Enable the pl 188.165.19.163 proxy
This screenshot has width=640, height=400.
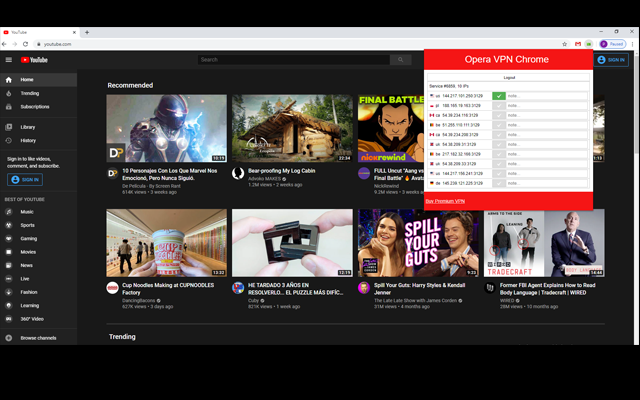(x=499, y=106)
